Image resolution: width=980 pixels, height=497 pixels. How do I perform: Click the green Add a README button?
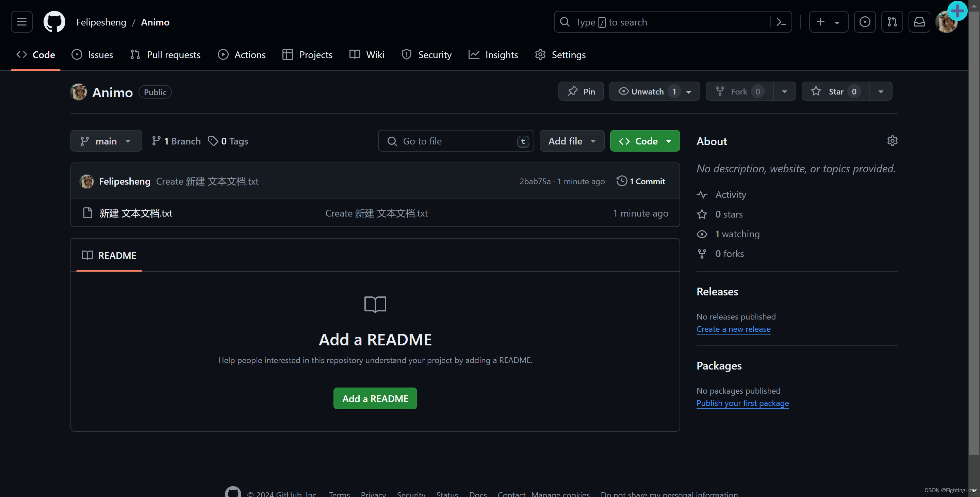coord(375,398)
